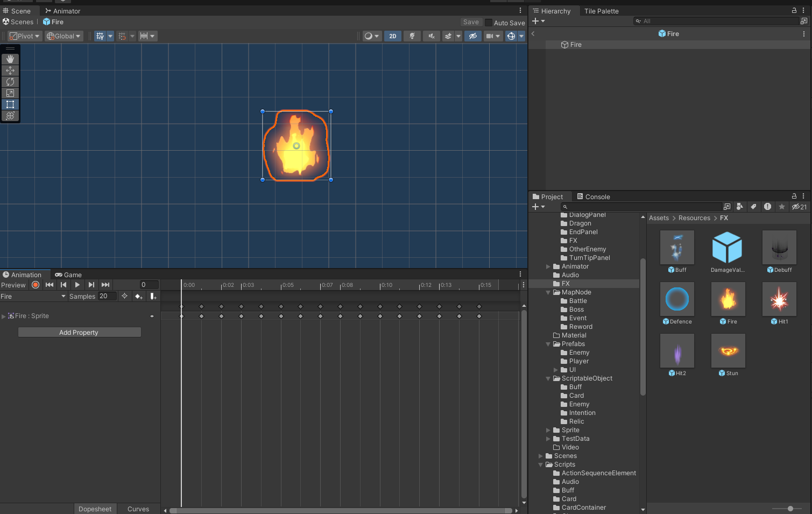Expand the Fire : Sprite property
The image size is (812, 514).
click(x=4, y=316)
